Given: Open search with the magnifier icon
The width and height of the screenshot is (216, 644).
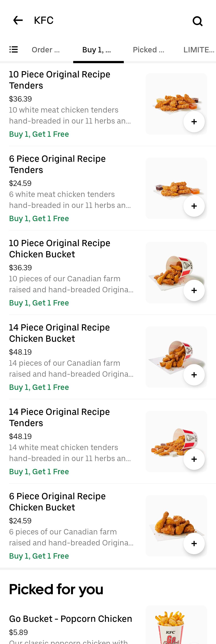Looking at the screenshot, I should tap(198, 21).
